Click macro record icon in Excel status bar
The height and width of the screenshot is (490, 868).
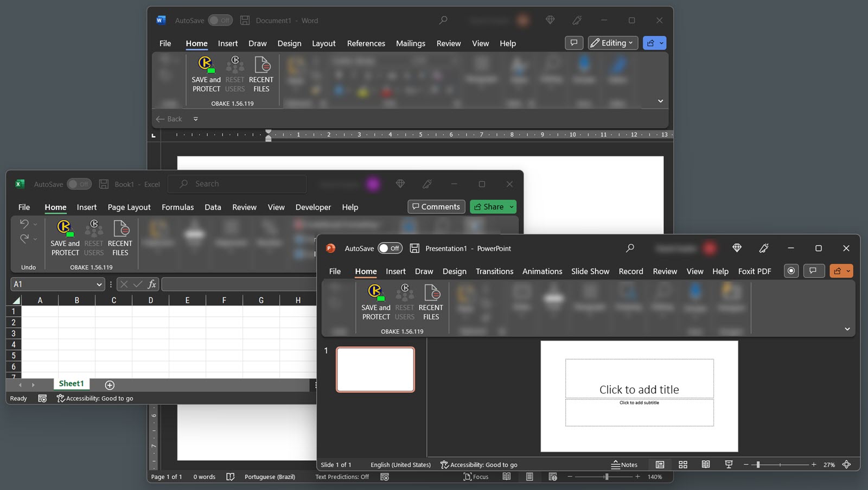coord(42,398)
